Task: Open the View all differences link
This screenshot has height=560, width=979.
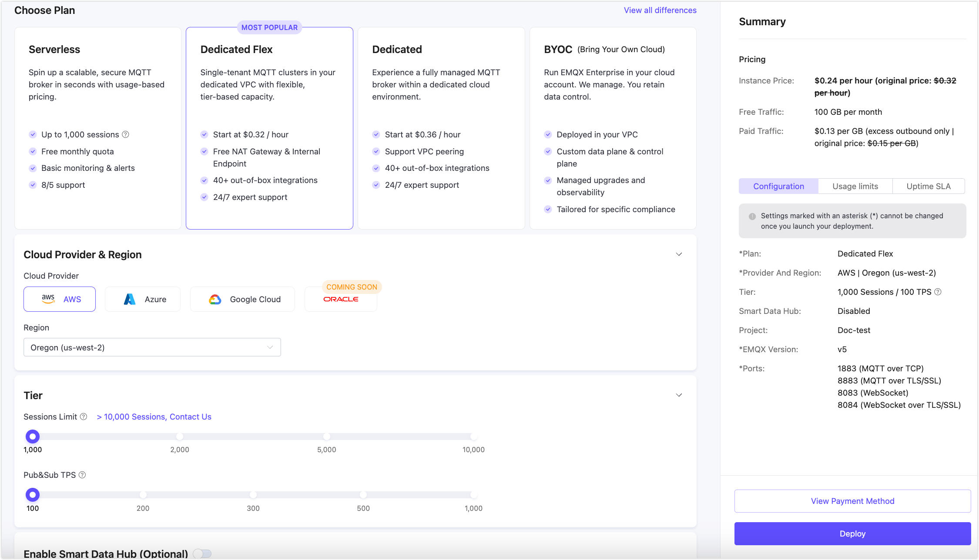Action: (660, 10)
